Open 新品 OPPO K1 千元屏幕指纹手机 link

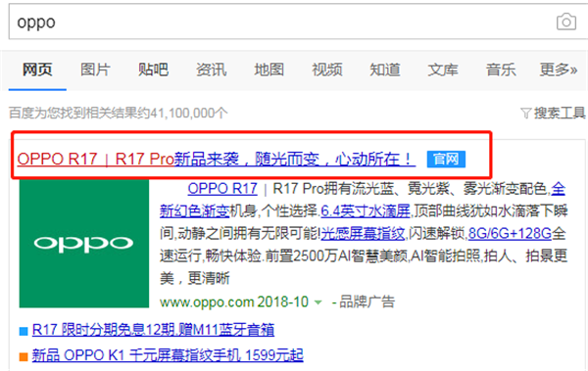point(168,355)
